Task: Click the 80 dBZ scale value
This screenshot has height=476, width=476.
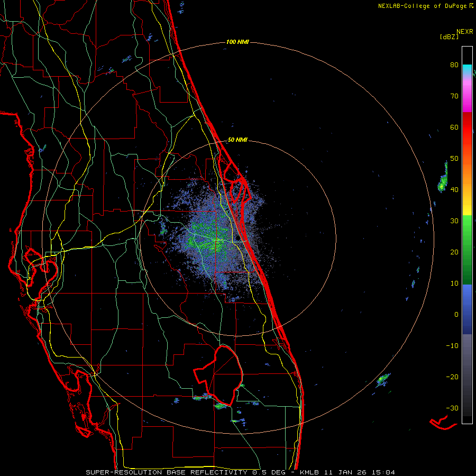Action: pyautogui.click(x=454, y=65)
